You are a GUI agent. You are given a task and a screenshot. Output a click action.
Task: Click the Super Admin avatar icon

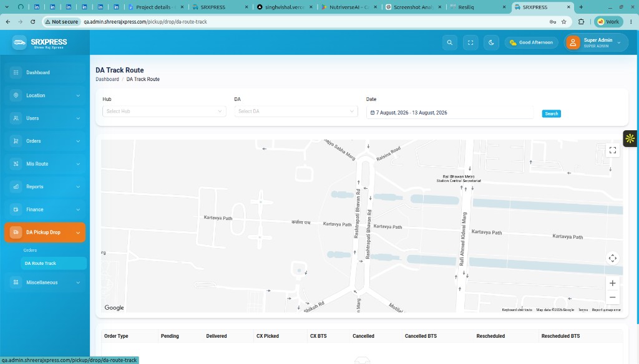573,42
